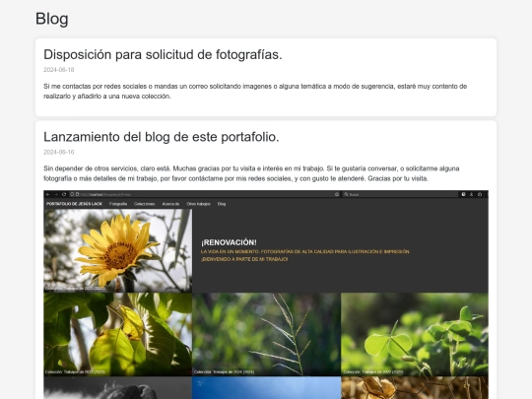Click the paragraph starting "Si me contactas por redes"
Screen dimensions: 532x399
coord(255,92)
